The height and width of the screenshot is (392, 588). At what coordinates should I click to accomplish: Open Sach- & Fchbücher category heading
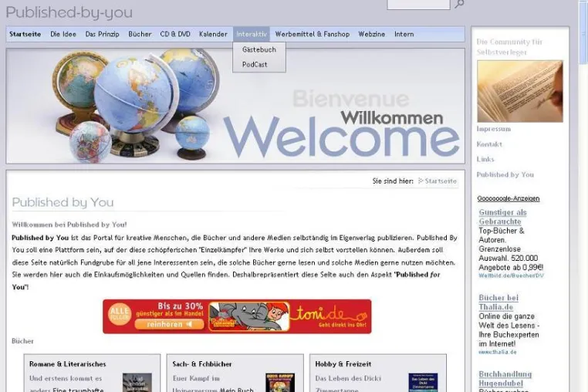(x=202, y=364)
